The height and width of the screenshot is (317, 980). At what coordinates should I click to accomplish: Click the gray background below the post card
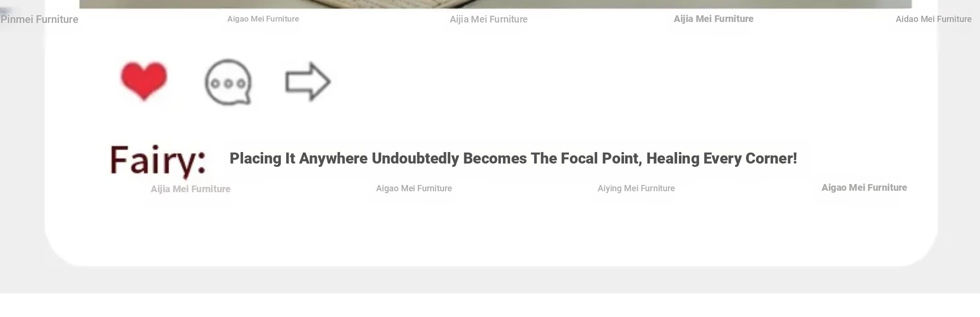click(490, 279)
